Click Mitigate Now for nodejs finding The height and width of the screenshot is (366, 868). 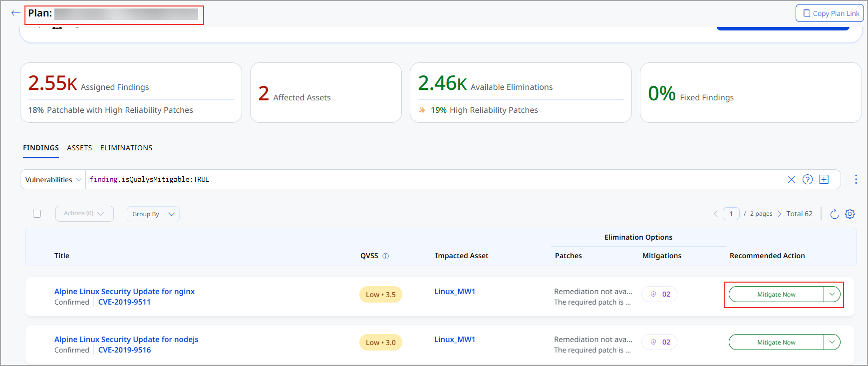776,342
